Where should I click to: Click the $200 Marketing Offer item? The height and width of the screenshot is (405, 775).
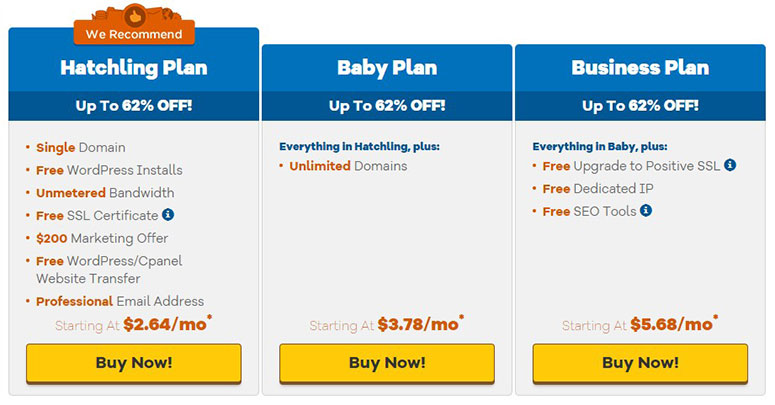[x=102, y=238]
